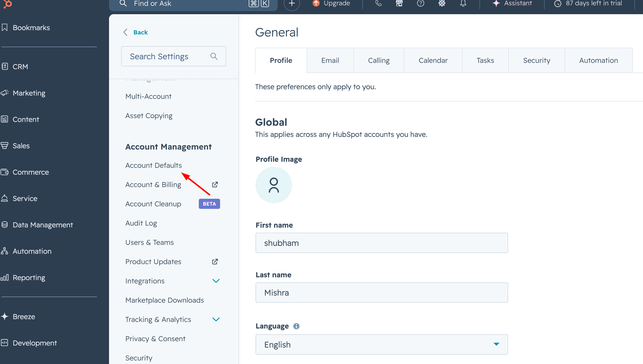Open the Calendar tab
This screenshot has height=364, width=643.
pyautogui.click(x=433, y=60)
